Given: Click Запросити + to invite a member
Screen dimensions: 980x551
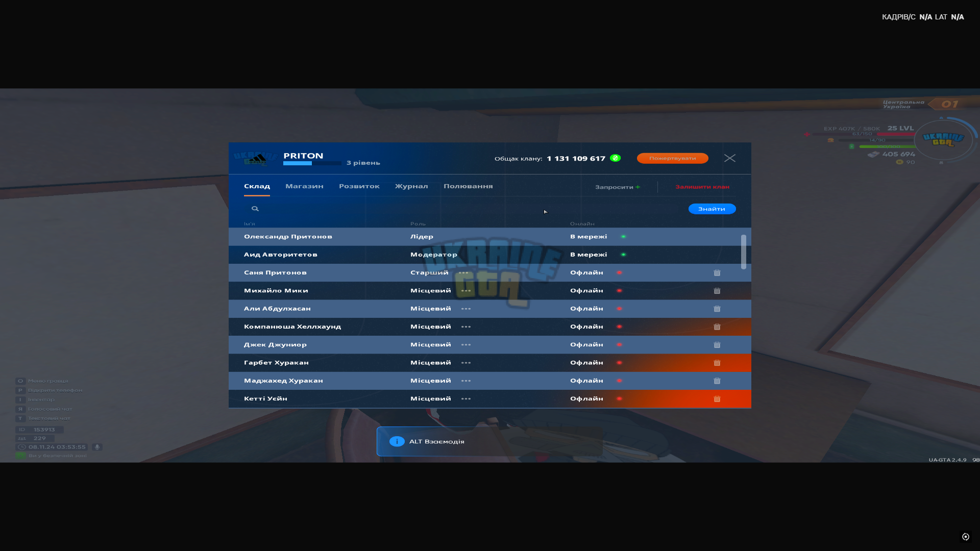Looking at the screenshot, I should tap(618, 187).
